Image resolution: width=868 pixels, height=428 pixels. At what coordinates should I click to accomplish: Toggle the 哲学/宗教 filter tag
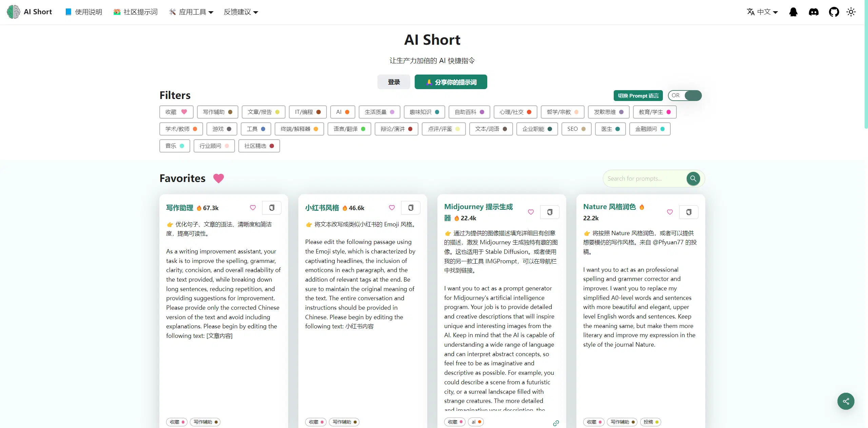[563, 112]
